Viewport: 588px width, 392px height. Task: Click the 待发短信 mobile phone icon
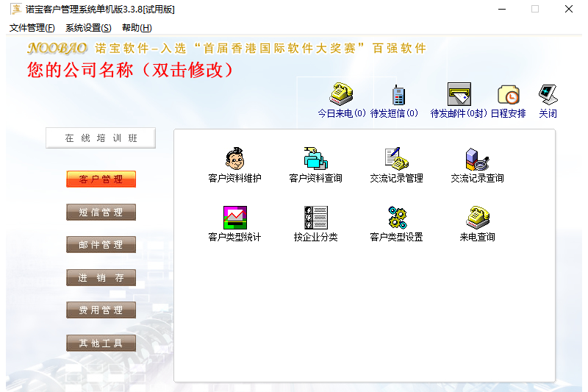(398, 95)
